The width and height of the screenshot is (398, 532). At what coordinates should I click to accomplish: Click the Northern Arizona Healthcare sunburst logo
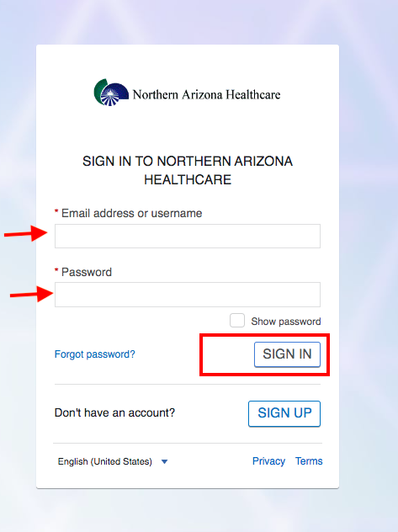(x=111, y=93)
